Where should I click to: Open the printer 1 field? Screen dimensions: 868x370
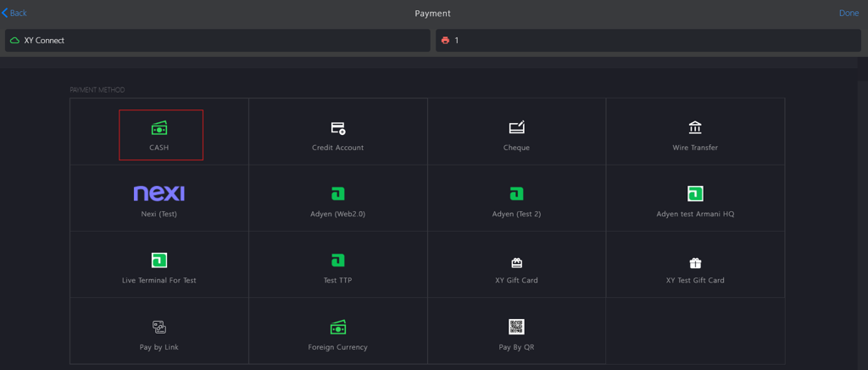pyautogui.click(x=648, y=41)
